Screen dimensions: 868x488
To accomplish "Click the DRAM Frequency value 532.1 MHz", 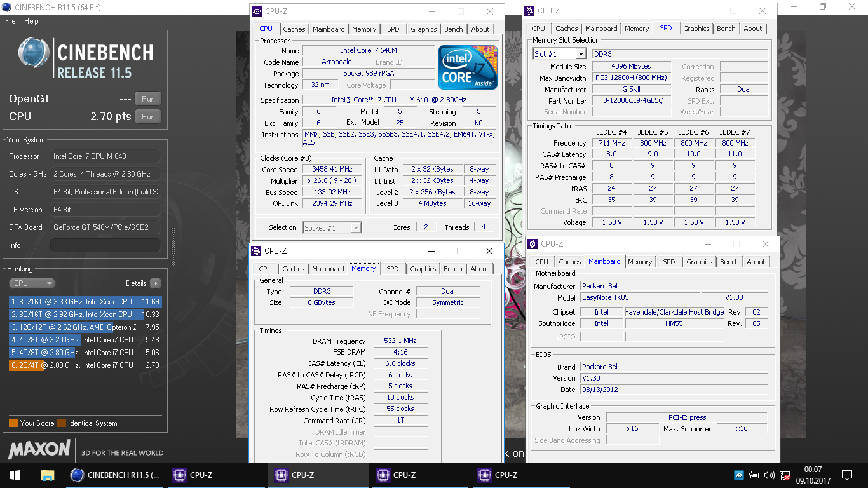I will (400, 341).
